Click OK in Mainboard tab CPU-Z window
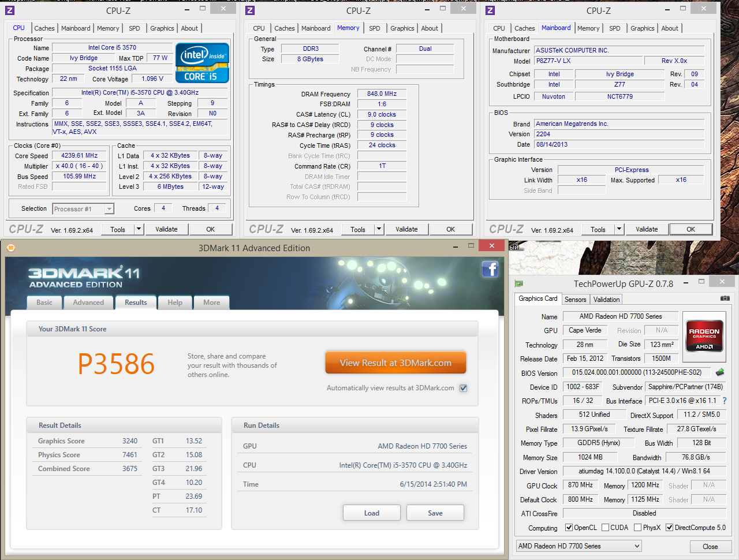The image size is (739, 560). click(691, 229)
